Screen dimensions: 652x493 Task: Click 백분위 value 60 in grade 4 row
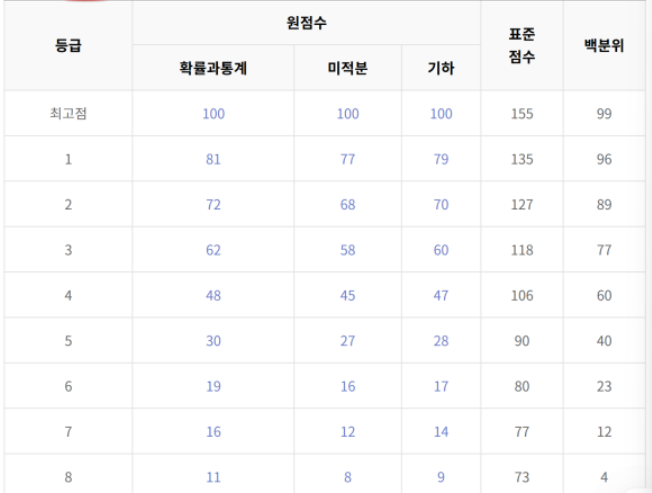click(604, 295)
